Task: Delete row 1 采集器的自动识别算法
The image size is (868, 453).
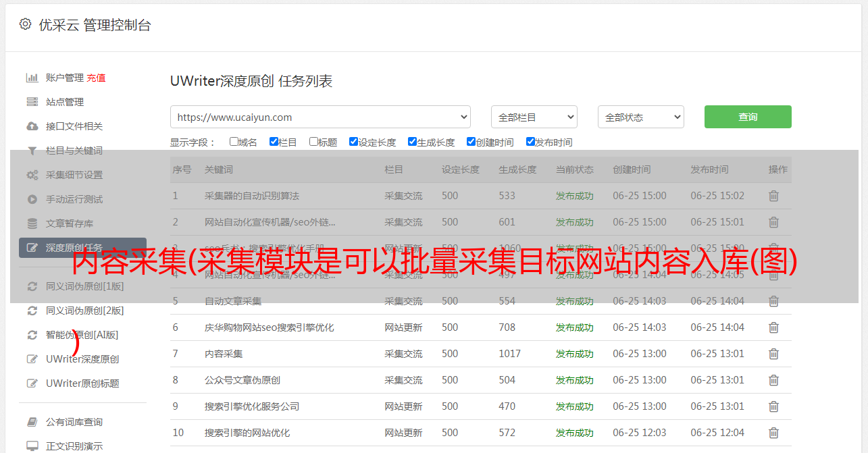Action: pos(774,196)
